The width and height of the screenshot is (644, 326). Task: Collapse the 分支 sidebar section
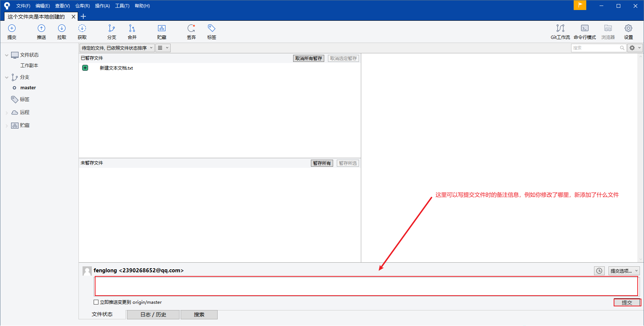point(6,77)
